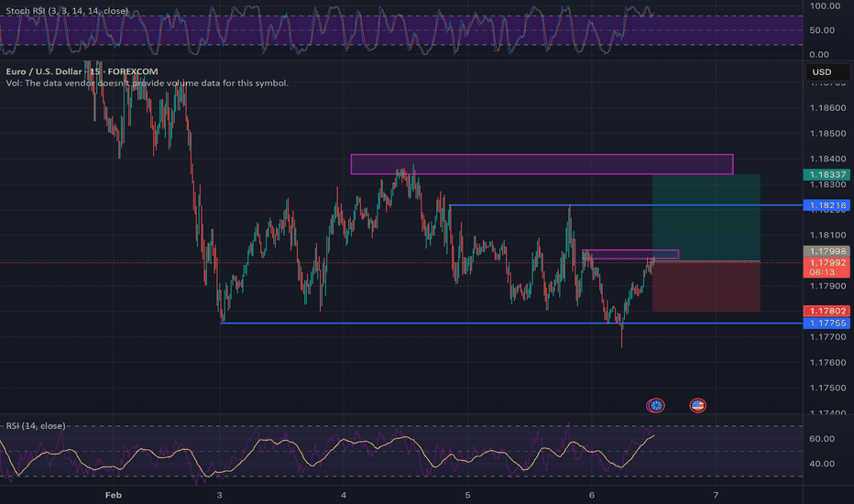Click the Euro / U.S. Dollar symbol title
Image resolution: width=854 pixels, height=504 pixels.
click(82, 71)
